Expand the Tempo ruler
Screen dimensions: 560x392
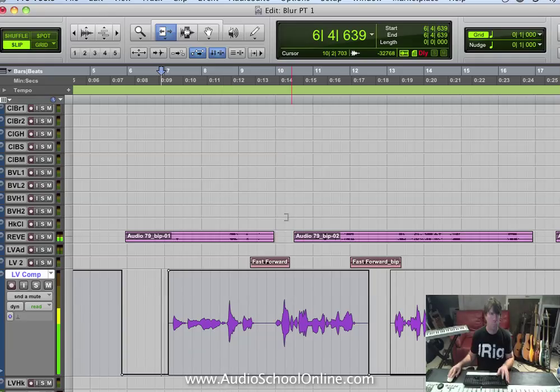4,90
